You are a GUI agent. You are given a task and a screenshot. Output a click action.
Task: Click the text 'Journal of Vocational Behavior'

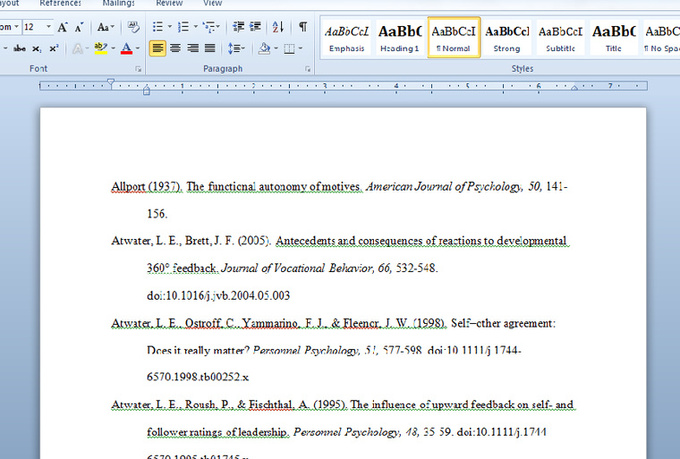[297, 268]
